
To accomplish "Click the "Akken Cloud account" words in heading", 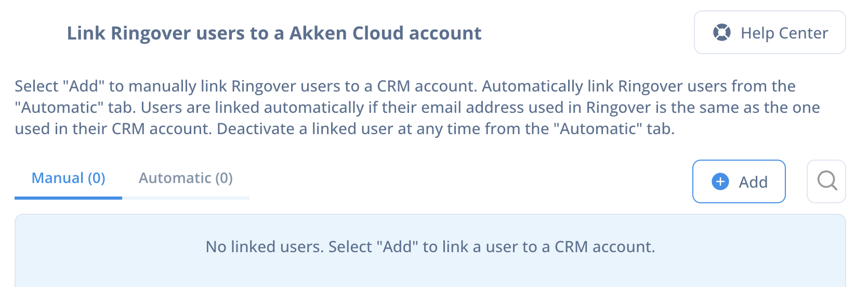I will tap(385, 33).
